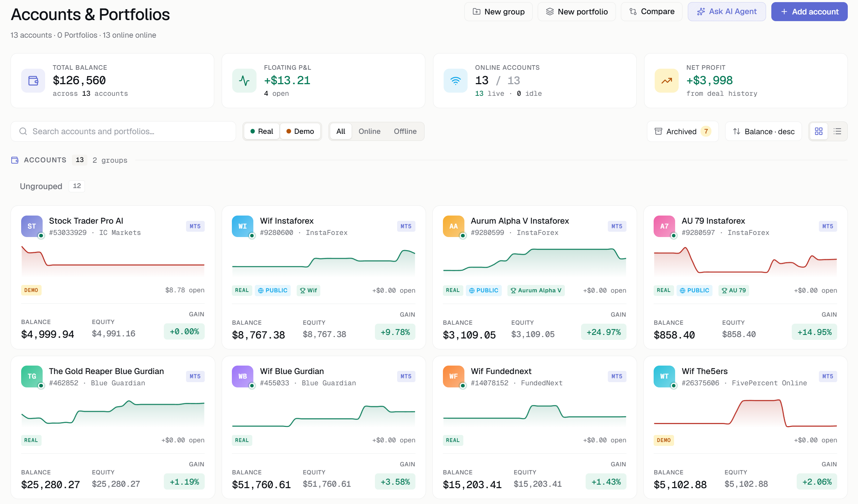Collapse the Ungrouped accounts group
This screenshot has height=504, width=858.
[52, 186]
